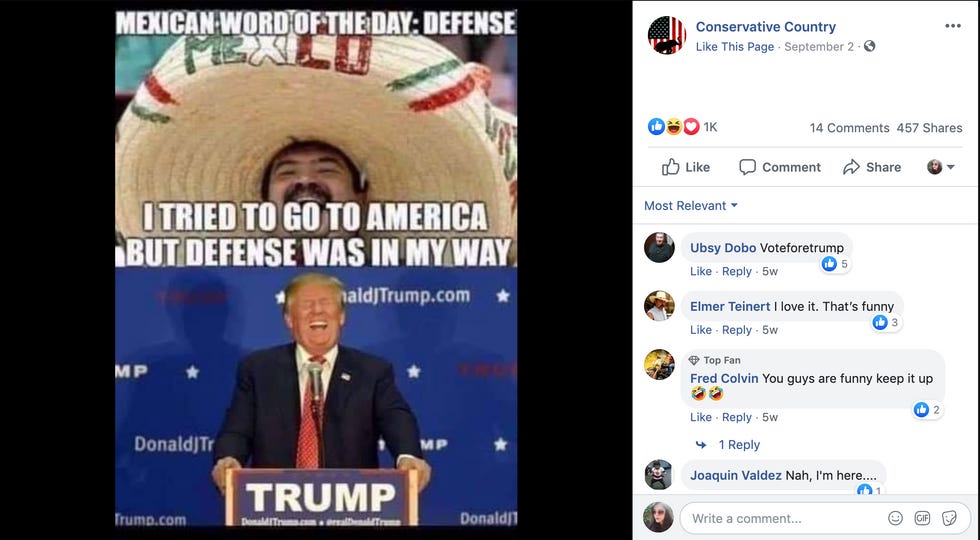Like Elmer Teinert's comment
This screenshot has height=540, width=980.
[701, 330]
